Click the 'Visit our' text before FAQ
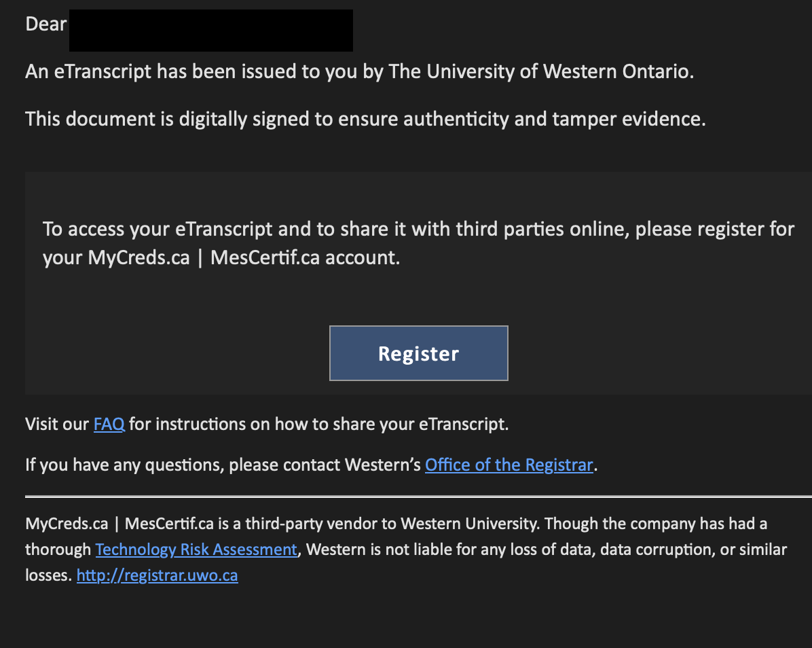Viewport: 812px width, 648px height. coord(57,425)
